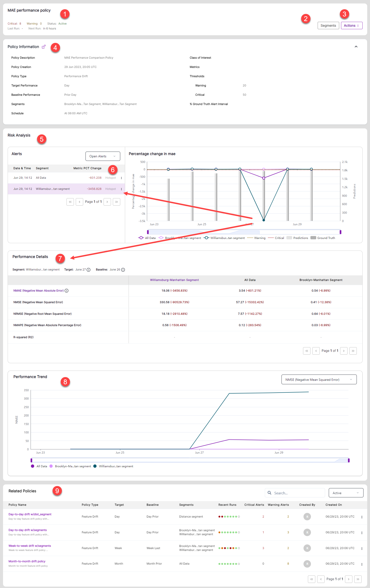The height and width of the screenshot is (588, 370).
Task: Toggle All Data in Performance Trend legend
Action: [39, 466]
